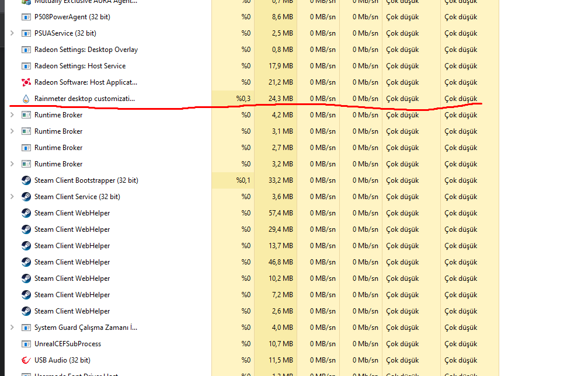Click Steam icon of WebHelper using 10,2 MB

tap(26, 278)
